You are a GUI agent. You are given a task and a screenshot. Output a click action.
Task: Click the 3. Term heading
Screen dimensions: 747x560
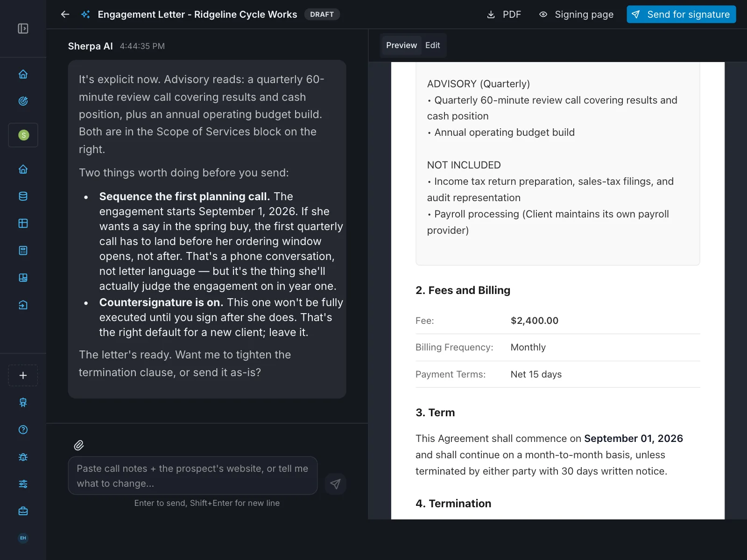pos(435,413)
